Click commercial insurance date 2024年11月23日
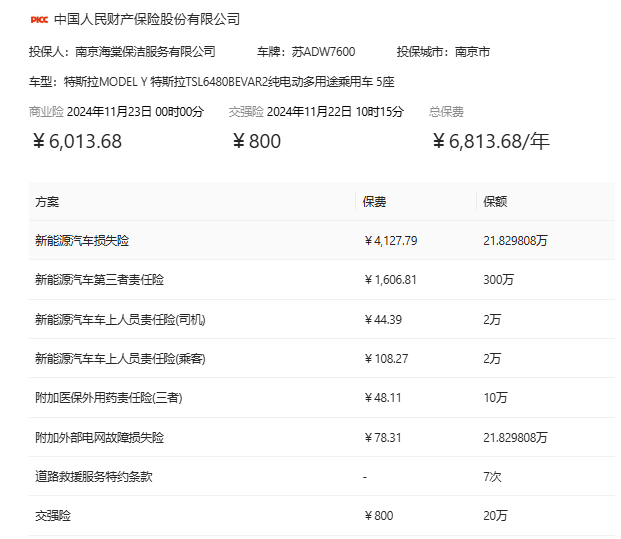Viewport: 621px width, 539px height. [109, 112]
